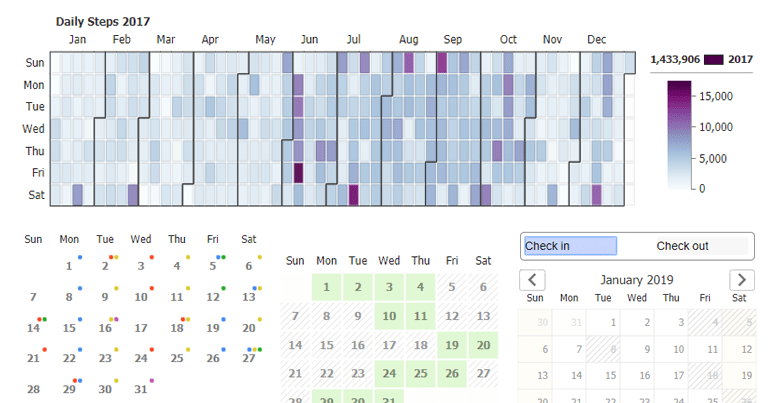768x403 pixels.
Task: Pick green day 3 in availability calendar
Action: pos(389,288)
